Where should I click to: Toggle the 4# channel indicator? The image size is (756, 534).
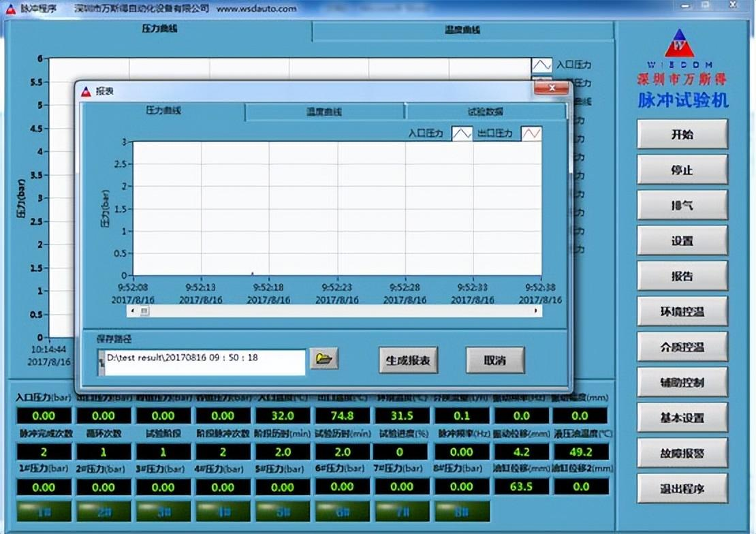pyautogui.click(x=223, y=512)
